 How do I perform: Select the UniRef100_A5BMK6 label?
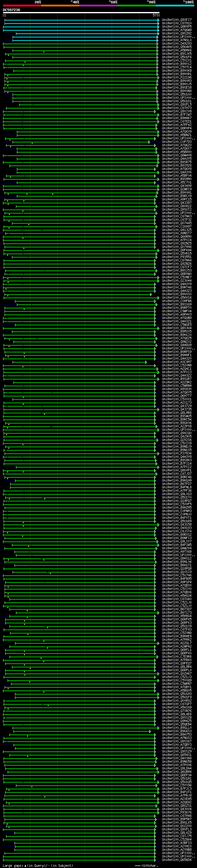[x=177, y=50]
